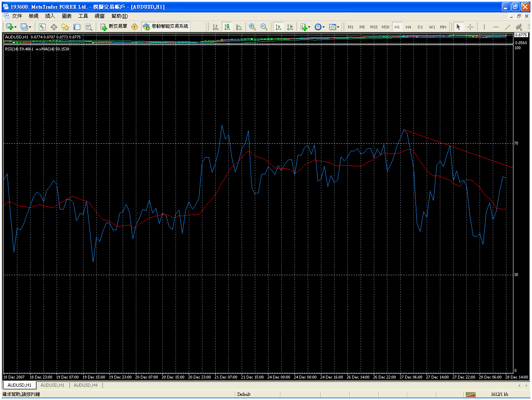
Task: Switch to the AUDUSD,H4 chart tab
Action: pos(85,385)
